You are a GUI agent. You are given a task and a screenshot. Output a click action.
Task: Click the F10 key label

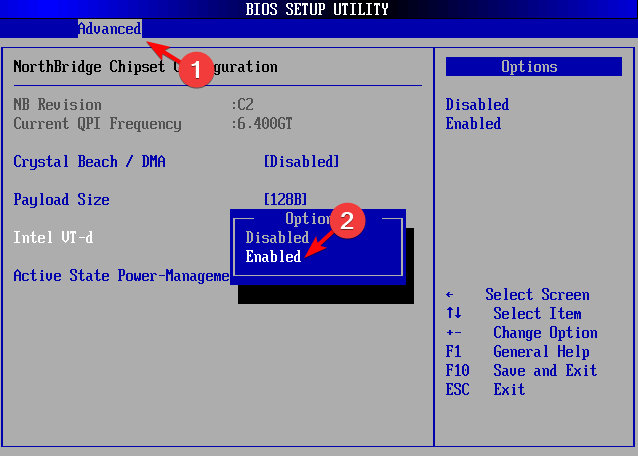coord(457,371)
